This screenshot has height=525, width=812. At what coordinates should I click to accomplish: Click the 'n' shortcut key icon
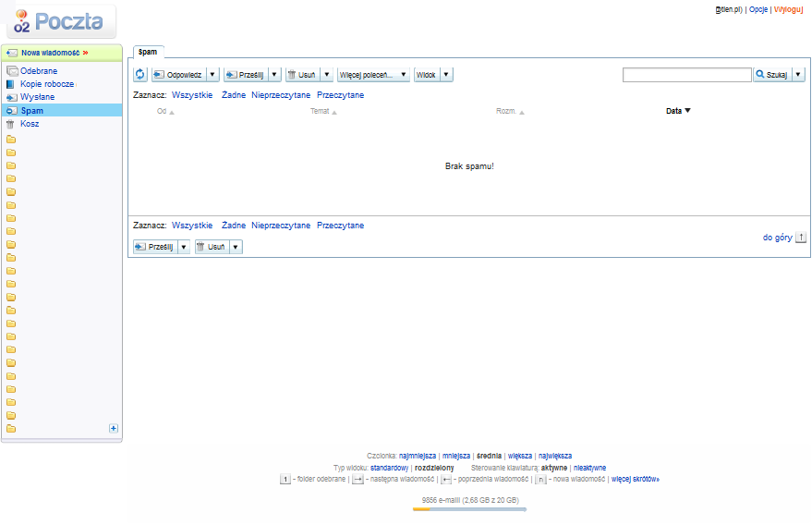[540, 480]
